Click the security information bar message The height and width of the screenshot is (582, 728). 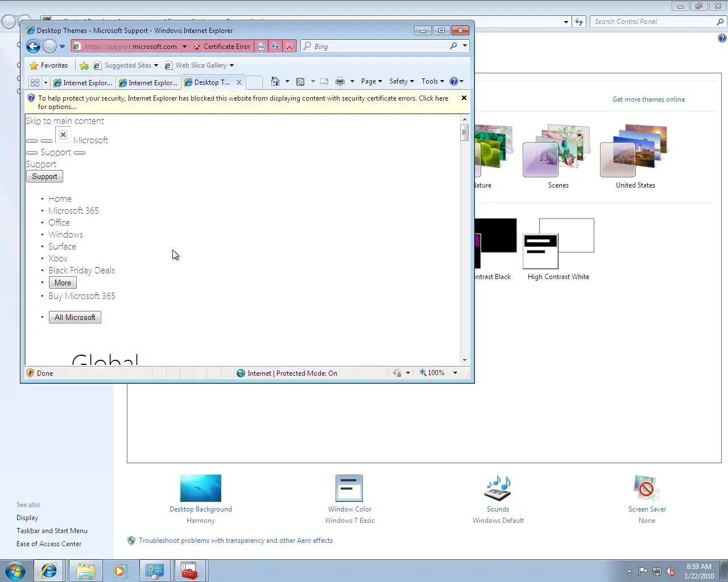point(243,102)
